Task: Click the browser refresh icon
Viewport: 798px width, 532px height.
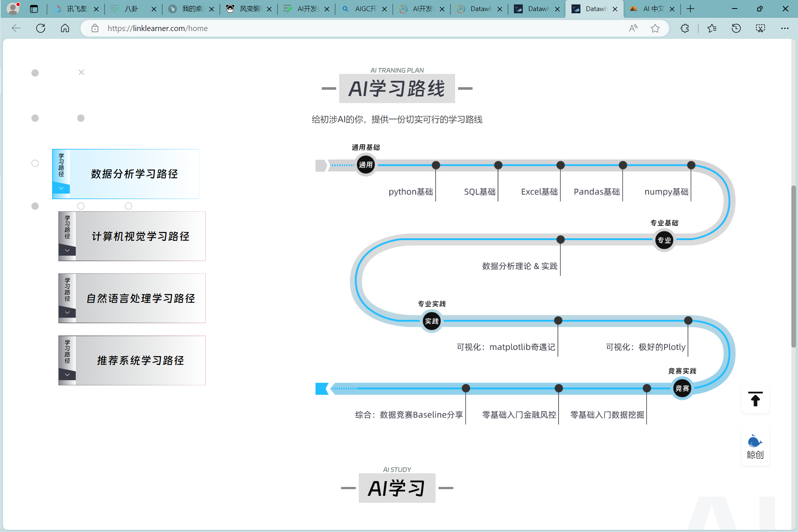Action: [x=41, y=28]
